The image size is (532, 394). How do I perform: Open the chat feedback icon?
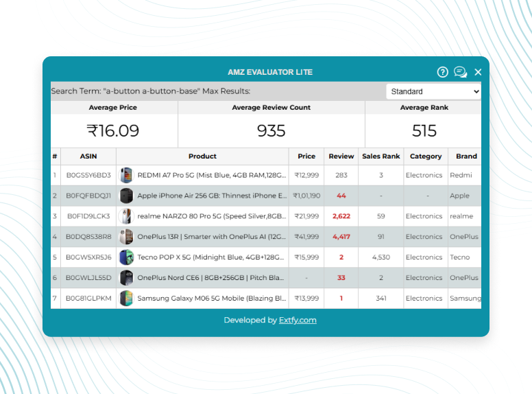[x=461, y=72]
